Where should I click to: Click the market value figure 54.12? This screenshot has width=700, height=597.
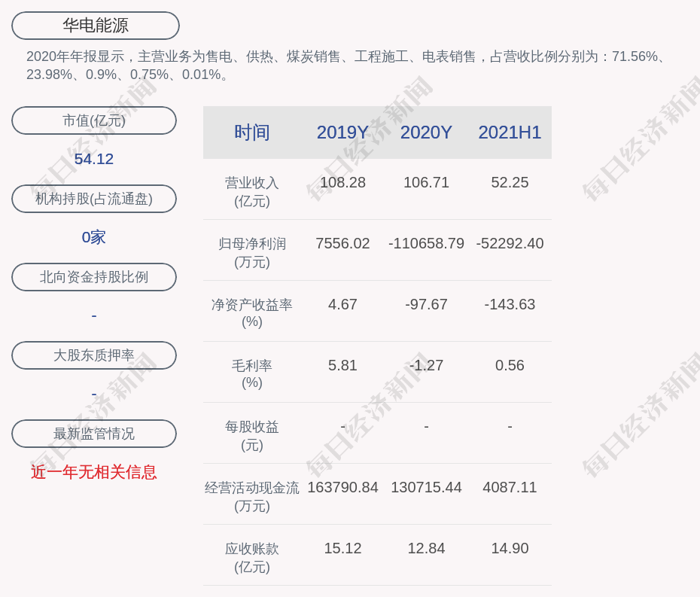[x=94, y=159]
